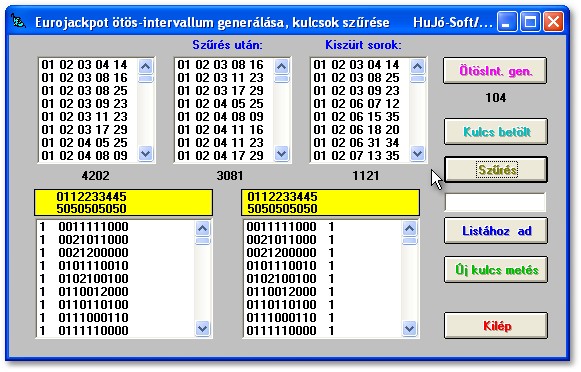Select row 01 02 06 07 12 in Kiszűrt sorok

tap(359, 104)
